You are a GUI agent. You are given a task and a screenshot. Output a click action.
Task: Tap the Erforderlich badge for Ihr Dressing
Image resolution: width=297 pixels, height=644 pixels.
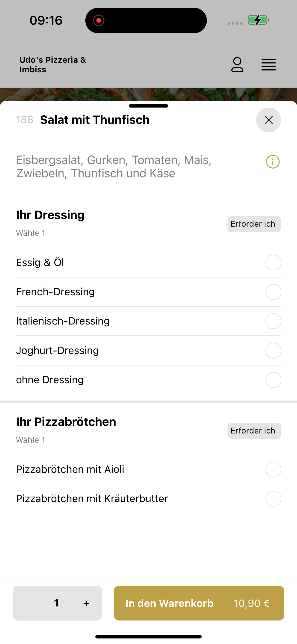[x=254, y=224]
